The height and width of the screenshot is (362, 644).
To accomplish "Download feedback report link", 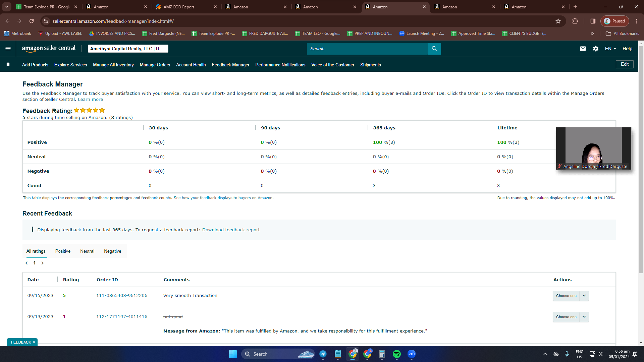I will 231,230.
